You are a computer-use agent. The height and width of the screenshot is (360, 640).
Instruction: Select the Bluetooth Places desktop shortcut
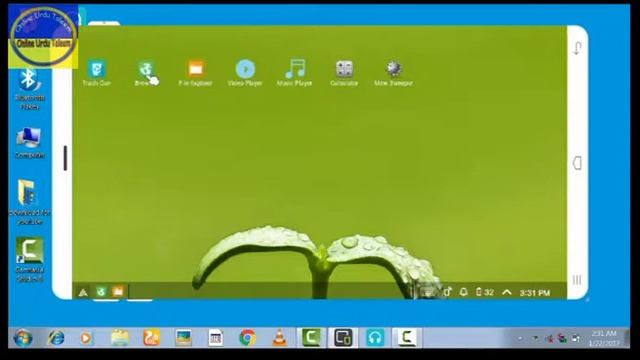[x=30, y=90]
